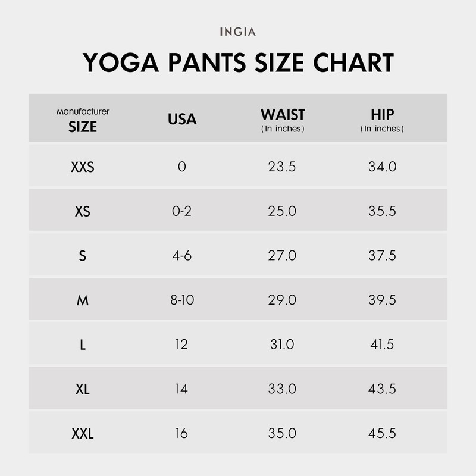Click the XS size label
This screenshot has height=476, width=476.
coord(83,211)
